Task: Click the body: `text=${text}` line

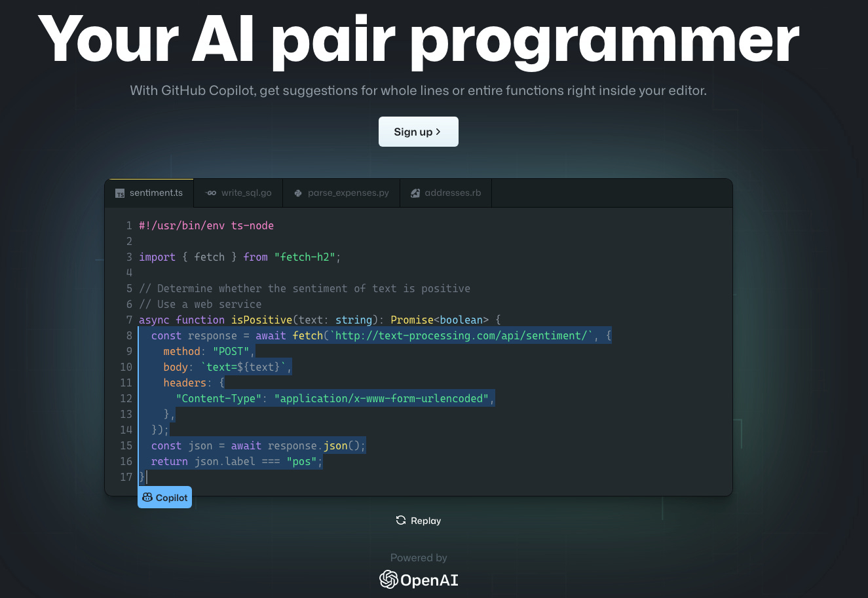Action: (x=227, y=367)
